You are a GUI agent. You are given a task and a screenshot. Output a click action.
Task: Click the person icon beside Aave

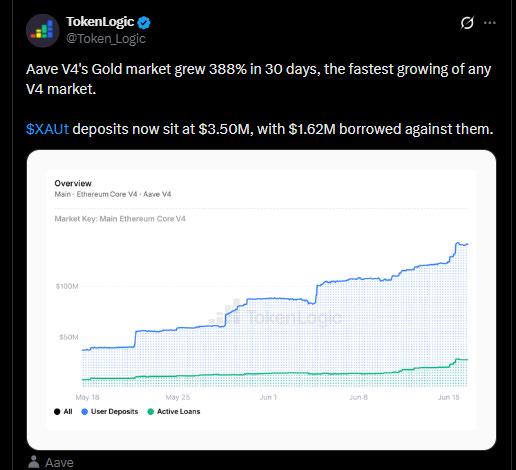point(33,462)
